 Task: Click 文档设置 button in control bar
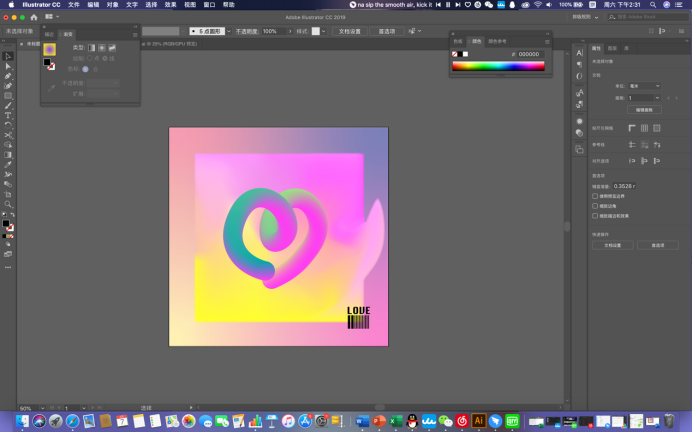350,31
